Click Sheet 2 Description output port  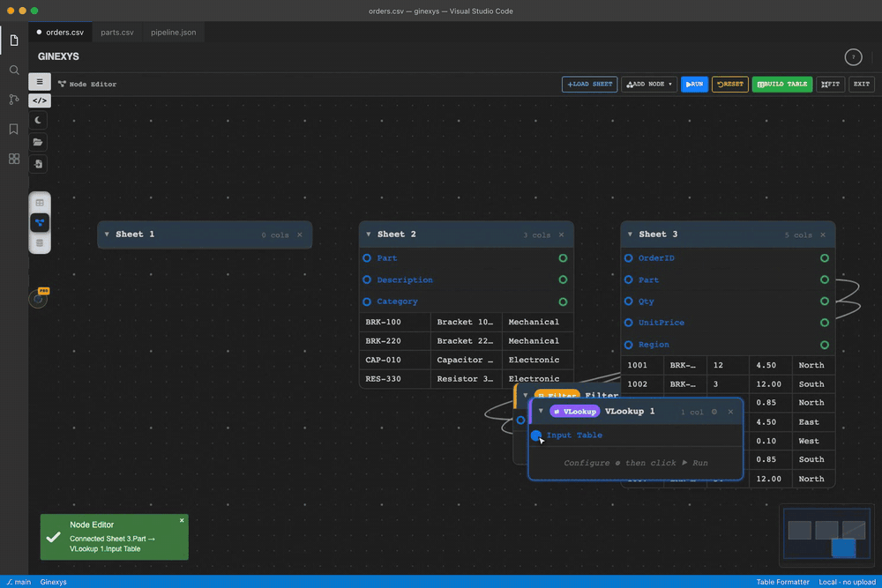click(x=563, y=279)
